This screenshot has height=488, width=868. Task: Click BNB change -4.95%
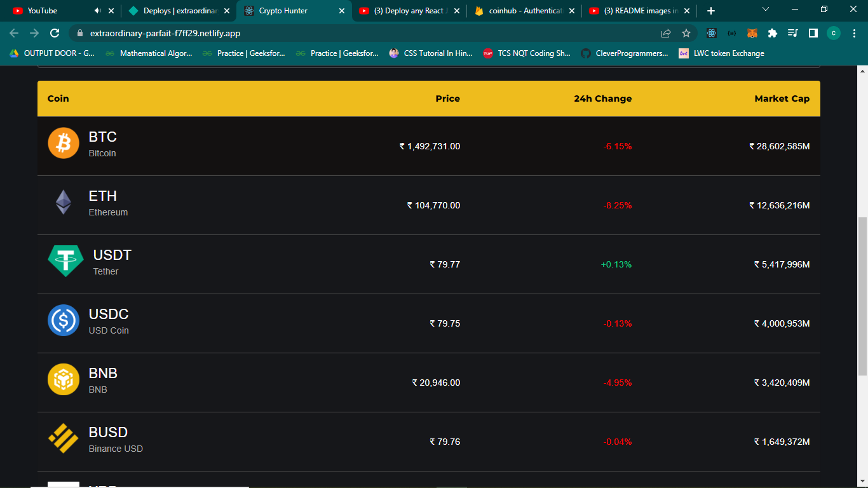pos(617,383)
